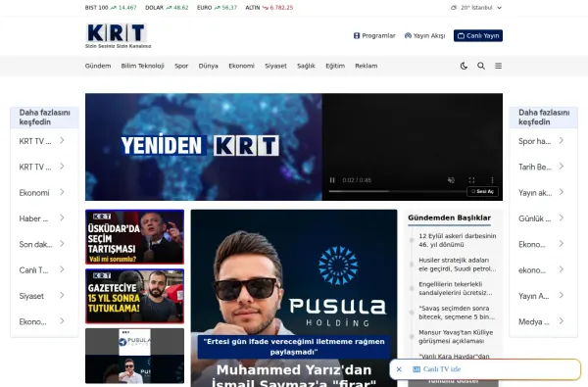588x387 pixels.
Task: Open right sidebar Medya chevron
Action: click(561, 321)
